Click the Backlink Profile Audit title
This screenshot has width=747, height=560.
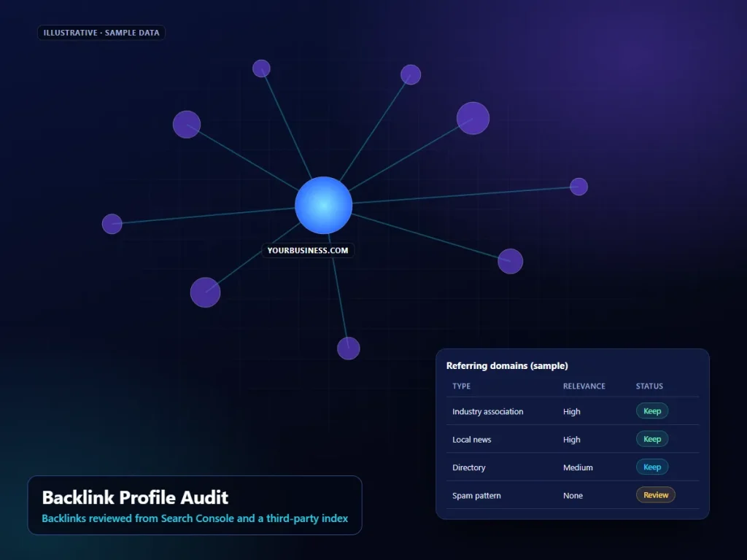click(x=135, y=497)
